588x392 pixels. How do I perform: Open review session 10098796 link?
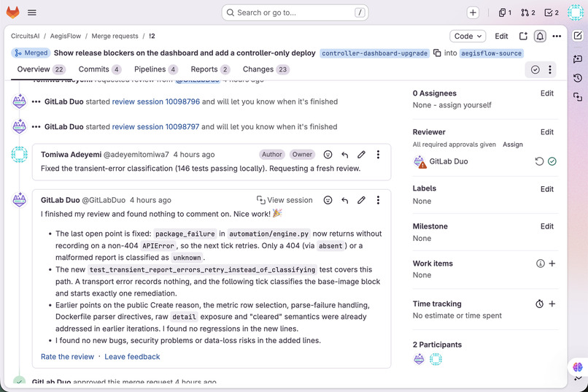point(156,101)
